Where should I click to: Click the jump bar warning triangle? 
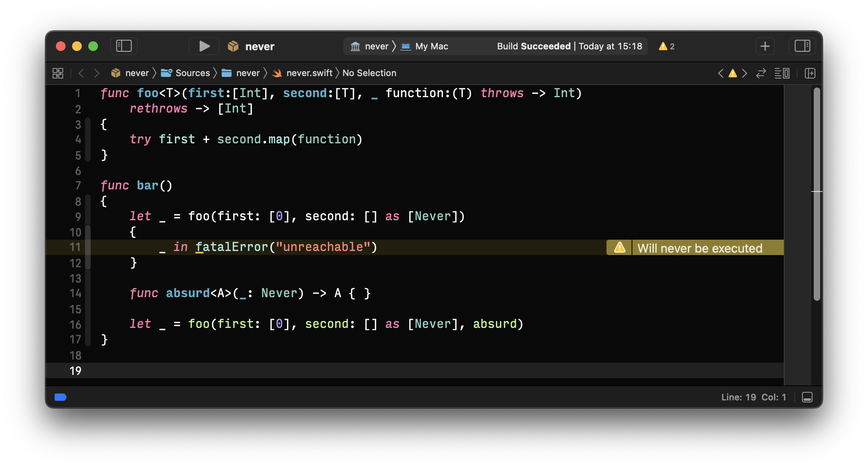tap(733, 73)
